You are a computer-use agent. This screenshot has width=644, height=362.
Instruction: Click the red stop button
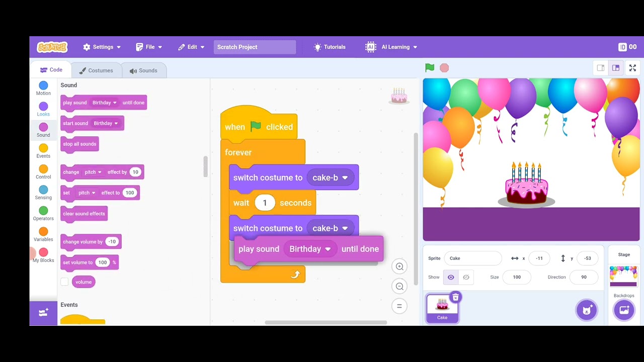444,67
